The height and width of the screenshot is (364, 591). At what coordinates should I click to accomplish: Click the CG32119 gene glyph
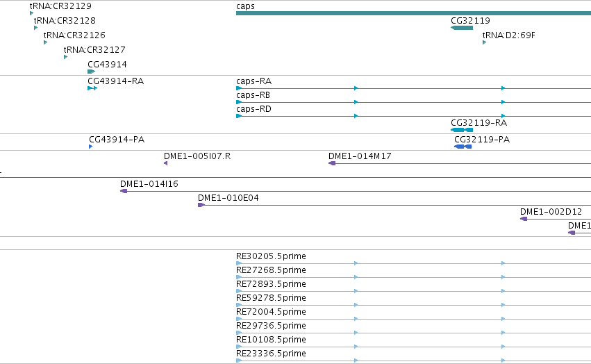pyautogui.click(x=462, y=28)
